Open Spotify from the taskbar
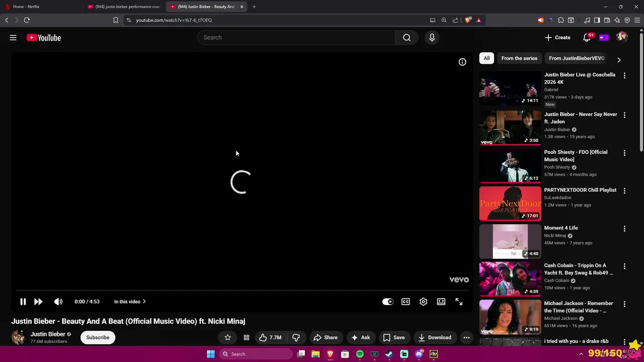This screenshot has height=362, width=644. pos(360,354)
